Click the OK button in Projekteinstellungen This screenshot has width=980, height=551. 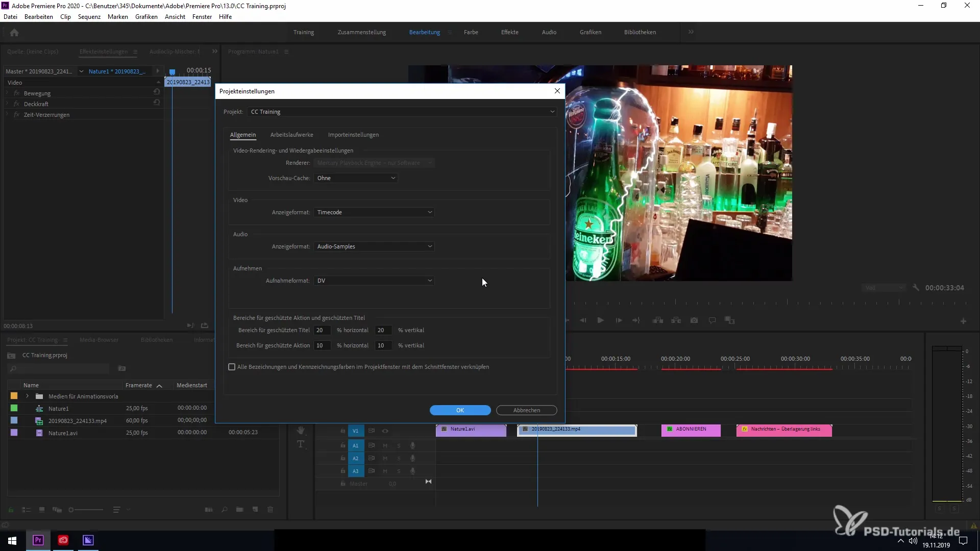coord(460,410)
